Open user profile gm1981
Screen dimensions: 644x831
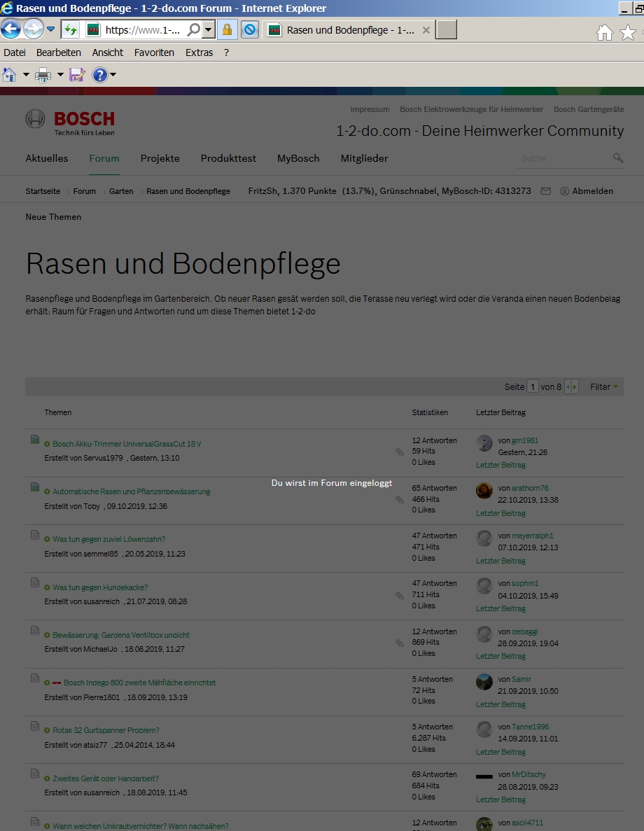(525, 440)
